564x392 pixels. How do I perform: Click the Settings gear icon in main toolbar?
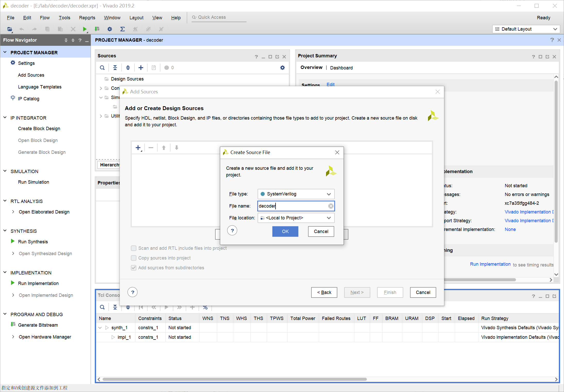point(110,29)
